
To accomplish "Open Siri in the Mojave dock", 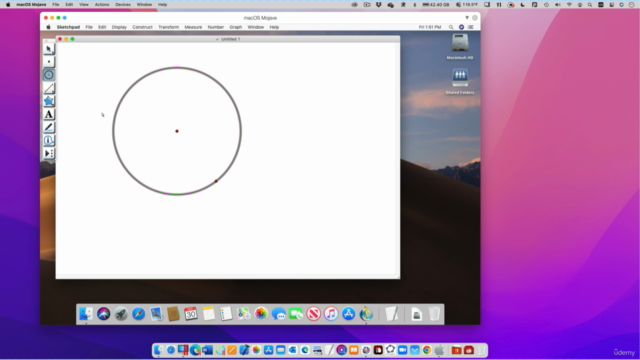I will pyautogui.click(x=104, y=314).
